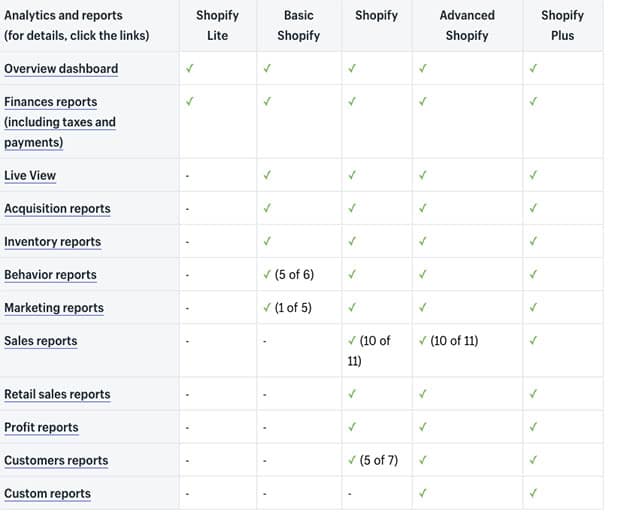Click the Marketing reports link
618x524 pixels.
tap(54, 308)
